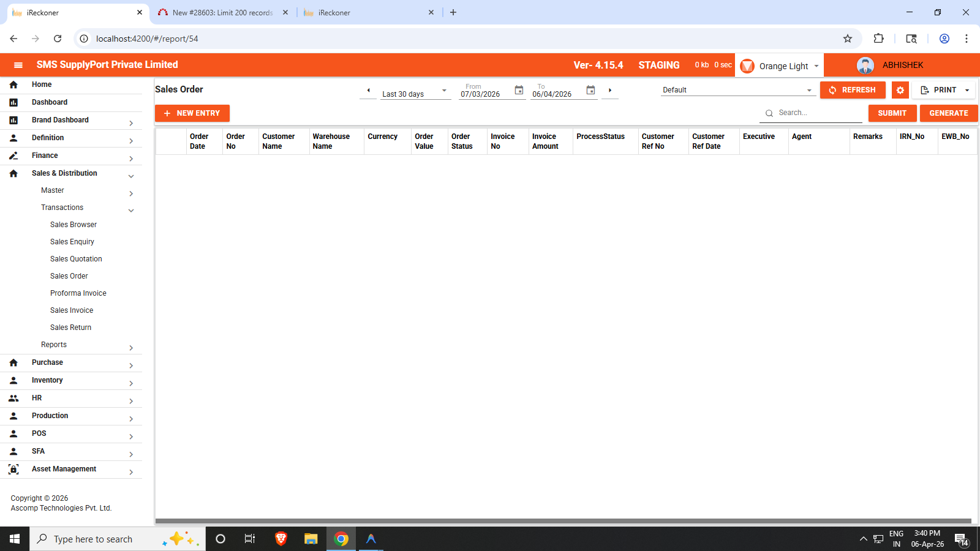Click the orange settings gear icon
The width and height of the screenshot is (980, 551).
[900, 90]
